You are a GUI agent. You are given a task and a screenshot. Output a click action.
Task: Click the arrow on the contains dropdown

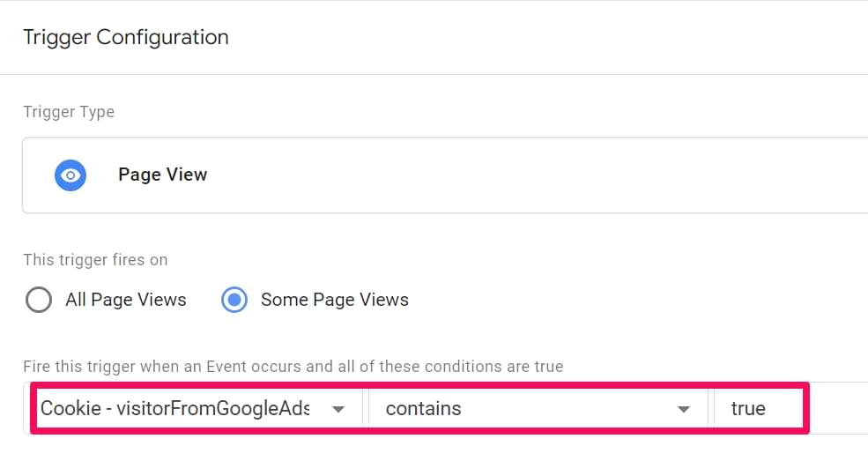click(x=682, y=409)
